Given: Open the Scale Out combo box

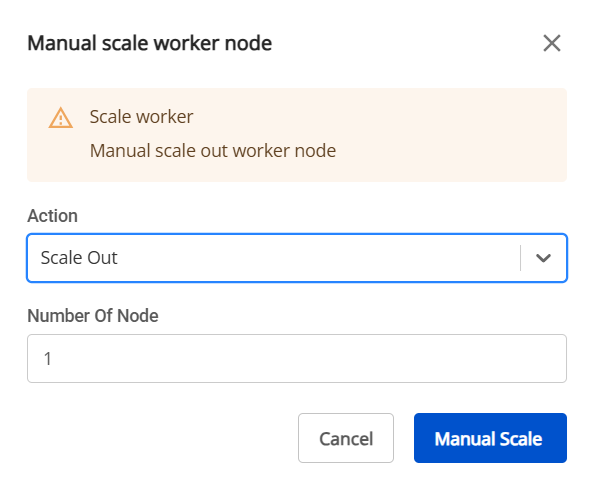Looking at the screenshot, I should [x=297, y=258].
